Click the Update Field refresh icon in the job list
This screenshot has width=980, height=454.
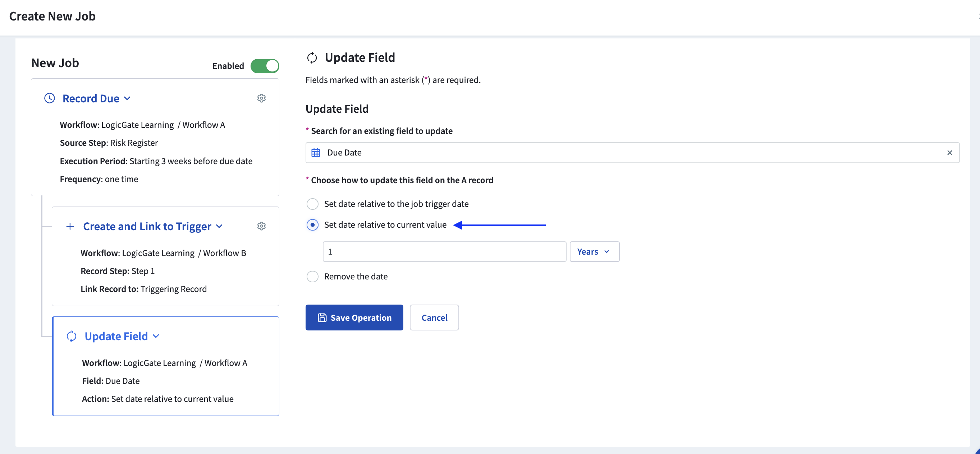pyautogui.click(x=72, y=337)
